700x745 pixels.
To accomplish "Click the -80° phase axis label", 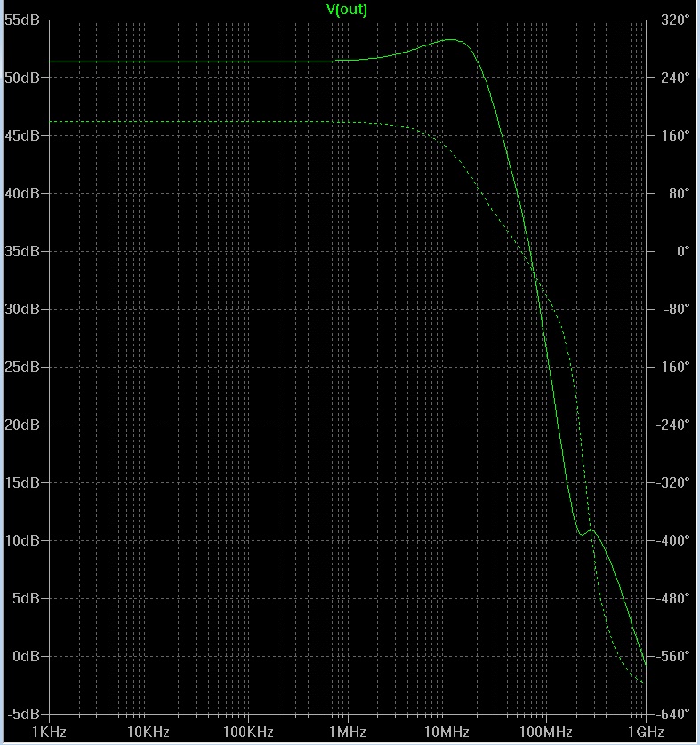I will (676, 309).
